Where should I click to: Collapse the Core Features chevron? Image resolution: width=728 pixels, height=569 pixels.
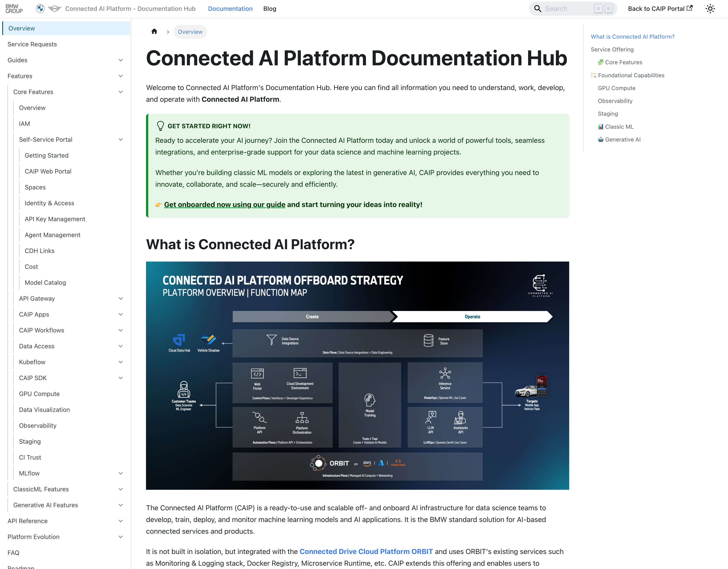point(121,92)
